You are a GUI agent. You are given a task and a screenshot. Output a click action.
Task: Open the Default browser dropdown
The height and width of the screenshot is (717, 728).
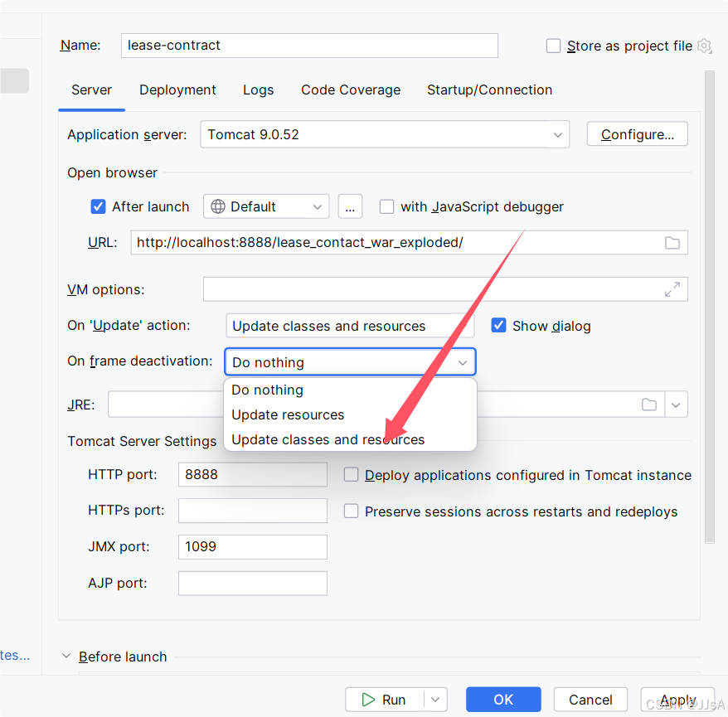(x=266, y=206)
